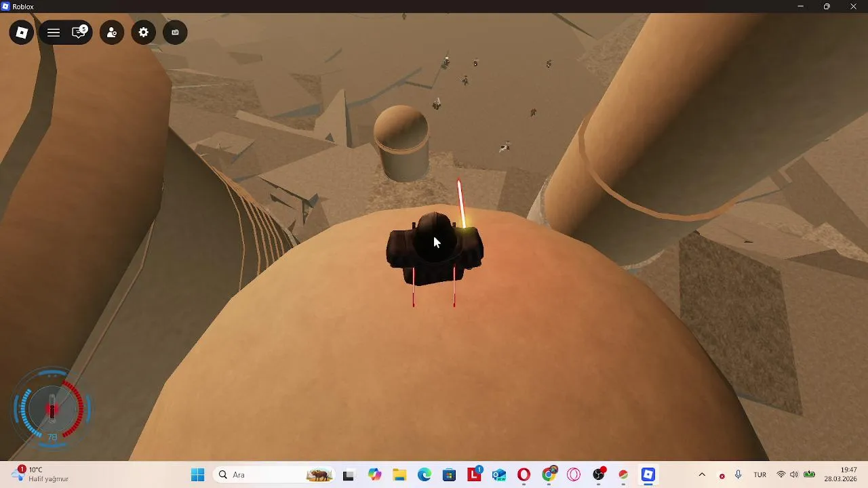The image size is (868, 488).
Task: Open the hamburger list menu
Action: pyautogui.click(x=54, y=33)
